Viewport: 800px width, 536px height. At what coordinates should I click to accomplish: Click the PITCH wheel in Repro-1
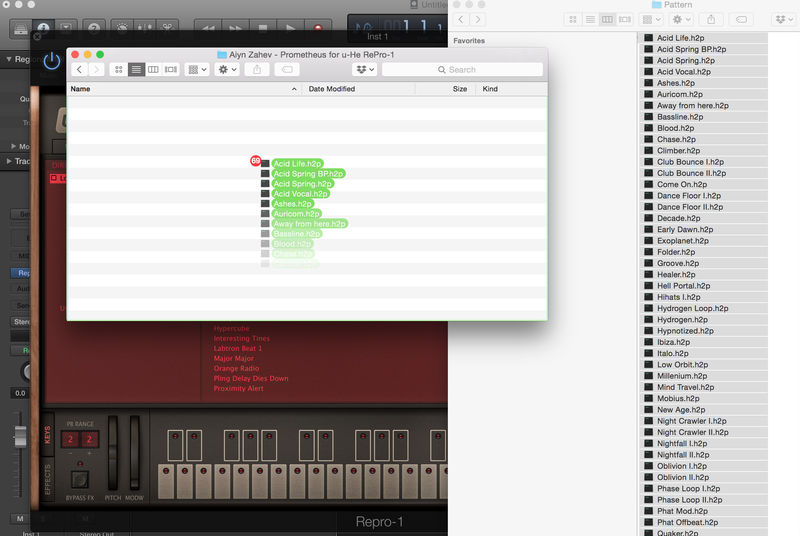pyautogui.click(x=113, y=453)
